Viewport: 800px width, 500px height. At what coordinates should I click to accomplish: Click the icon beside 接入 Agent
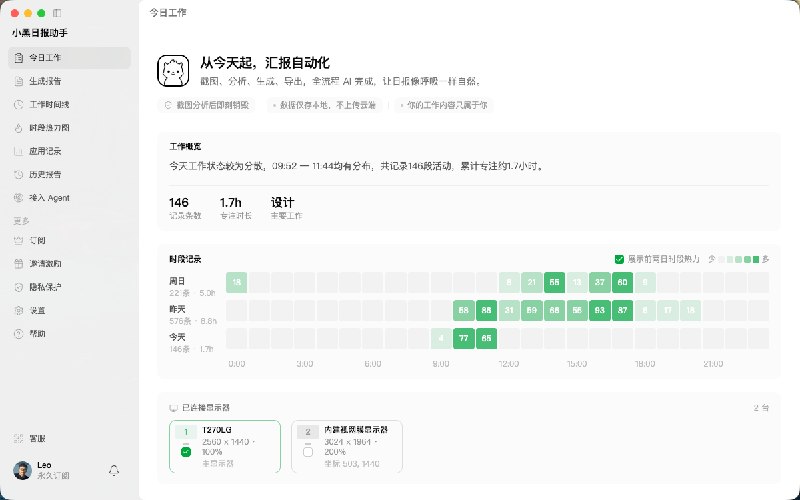(19, 198)
